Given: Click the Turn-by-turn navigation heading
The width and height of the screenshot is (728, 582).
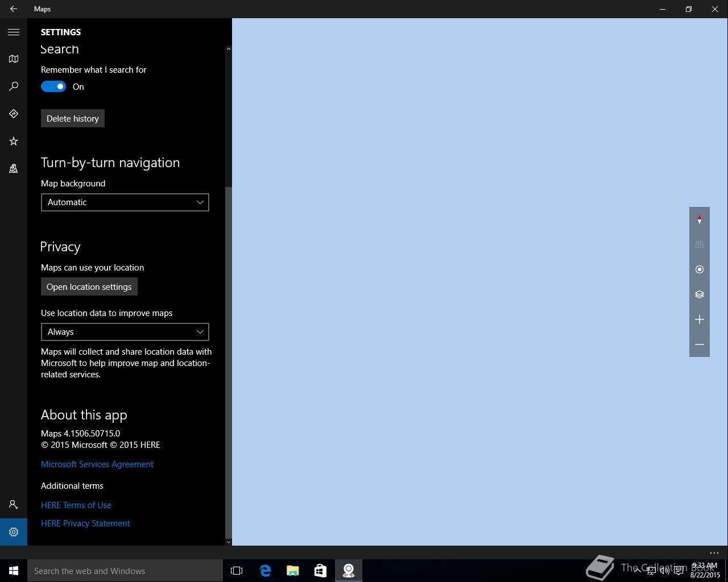Looking at the screenshot, I should click(x=110, y=163).
